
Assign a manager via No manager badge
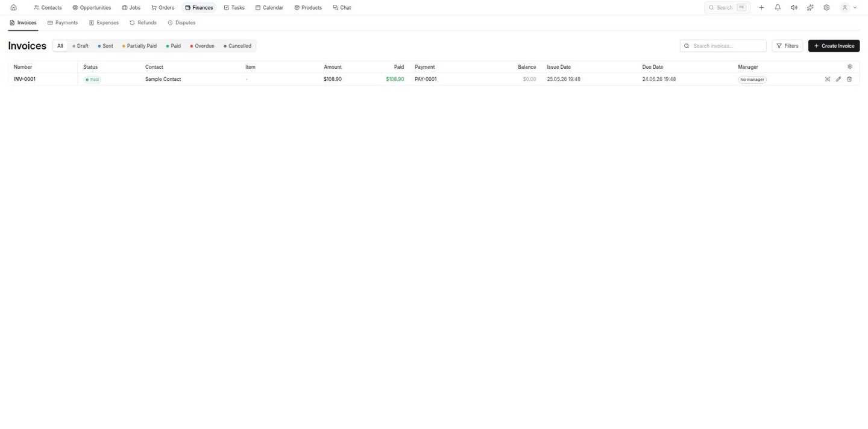click(x=752, y=80)
